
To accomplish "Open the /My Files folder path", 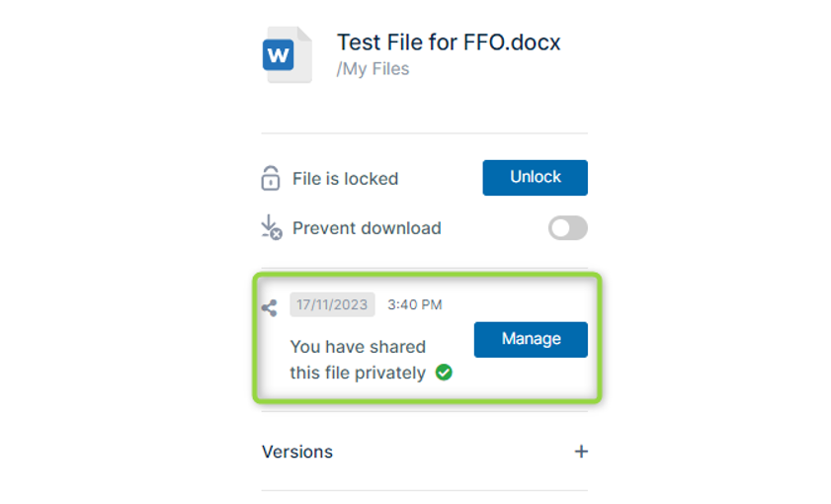I will 373,69.
